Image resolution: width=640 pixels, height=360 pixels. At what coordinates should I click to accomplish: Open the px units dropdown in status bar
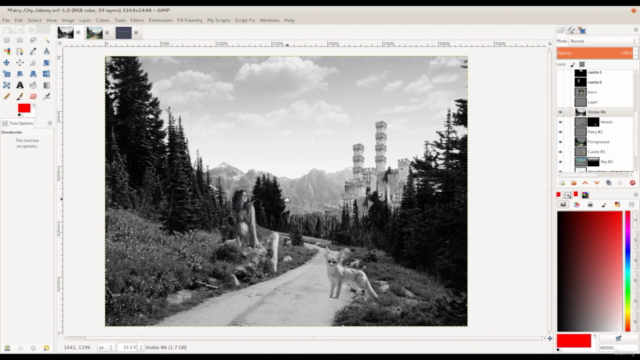[106, 347]
